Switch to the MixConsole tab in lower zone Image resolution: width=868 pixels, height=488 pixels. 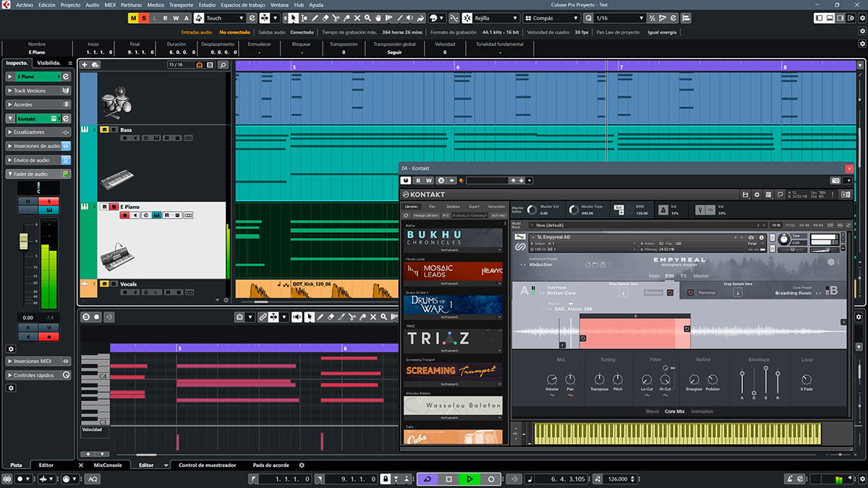[108, 465]
